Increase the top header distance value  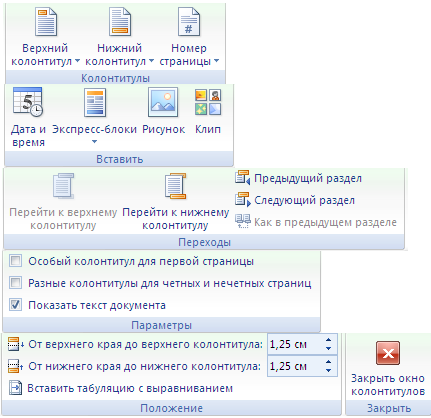tap(329, 340)
